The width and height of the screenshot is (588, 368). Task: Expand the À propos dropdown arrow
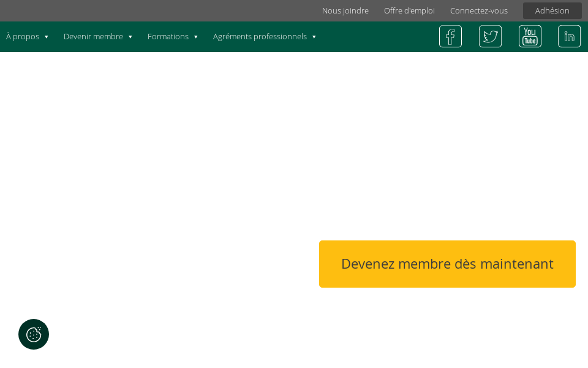[x=47, y=37]
